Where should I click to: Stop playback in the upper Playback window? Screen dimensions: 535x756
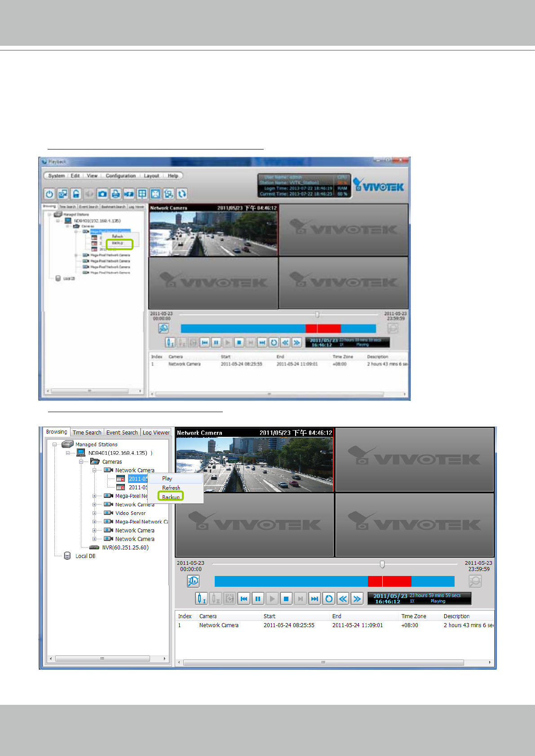coord(239,343)
